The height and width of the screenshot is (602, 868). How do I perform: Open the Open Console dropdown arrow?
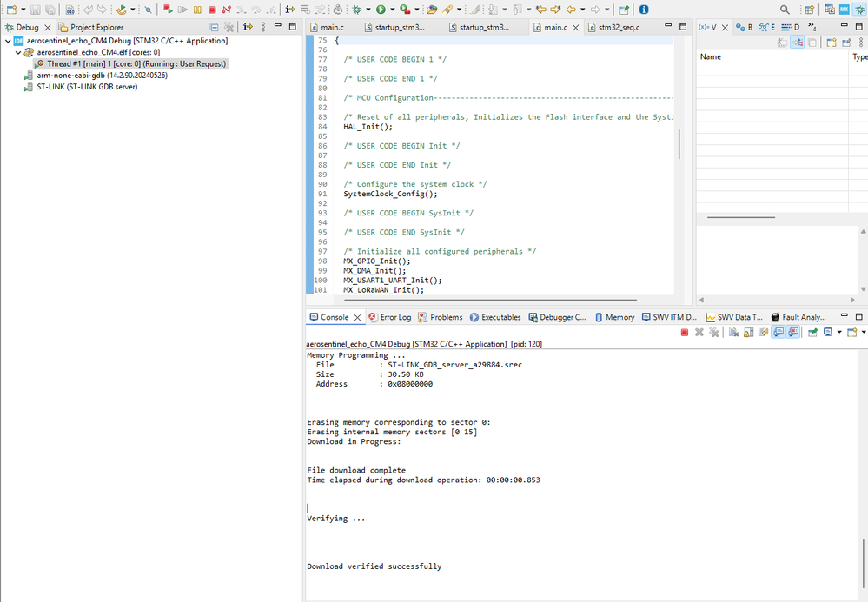coord(864,332)
